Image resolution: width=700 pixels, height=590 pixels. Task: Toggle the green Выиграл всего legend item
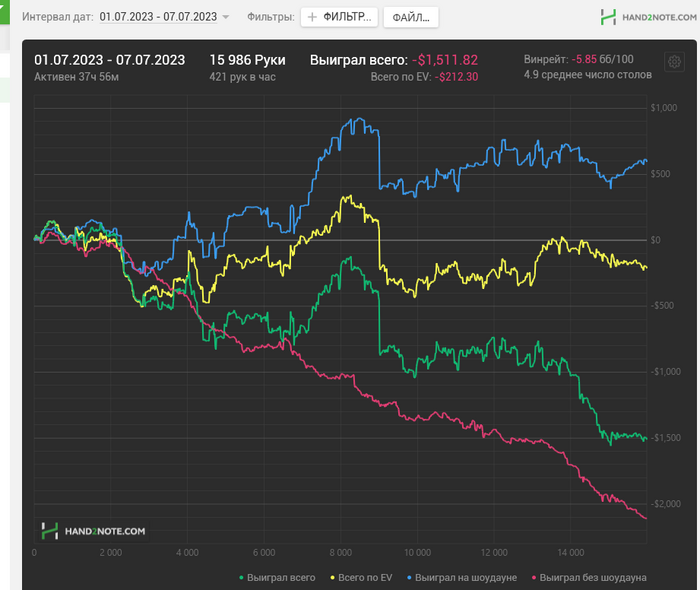(277, 578)
